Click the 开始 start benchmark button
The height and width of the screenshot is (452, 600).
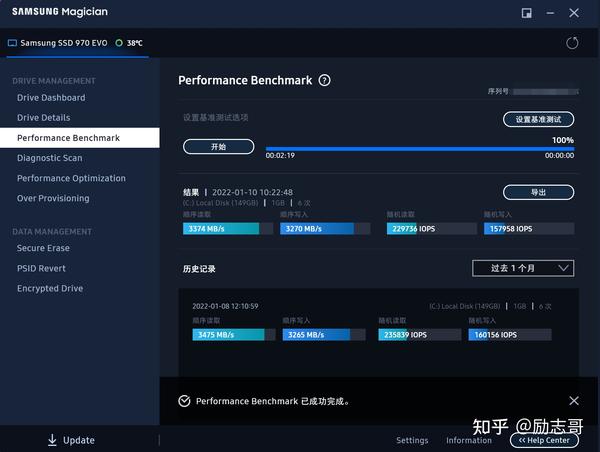[218, 147]
